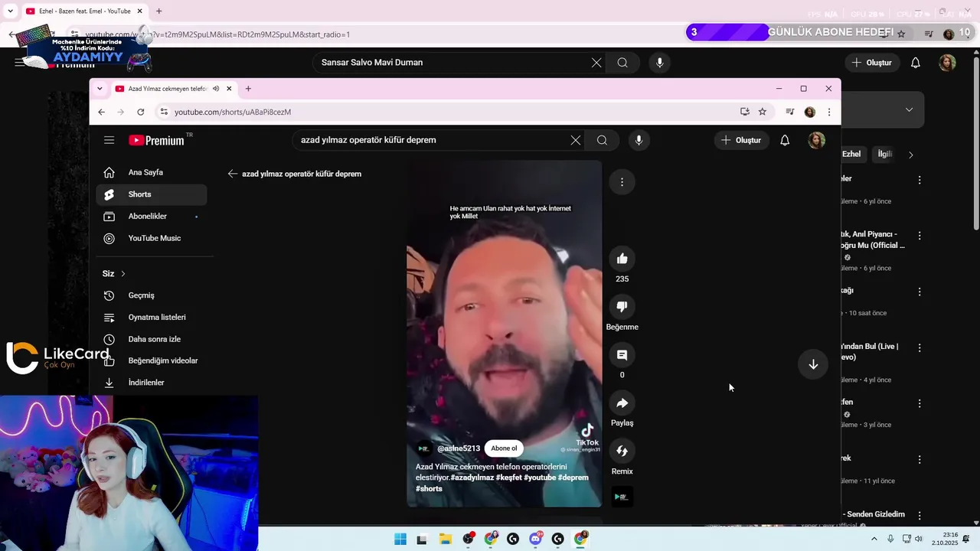Click the front window address bar URL
This screenshot has width=980, height=551.
(233, 112)
